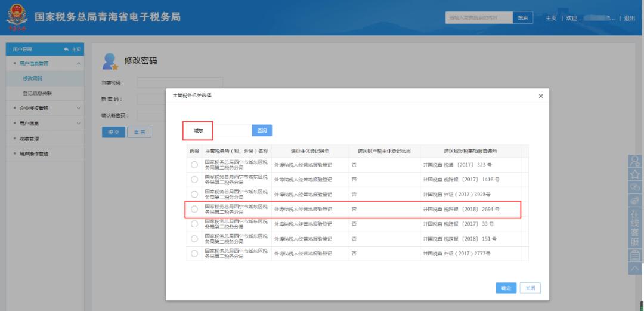This screenshot has height=311, width=644.
Task: Click the 查询 search button in dialog
Action: coord(262,130)
